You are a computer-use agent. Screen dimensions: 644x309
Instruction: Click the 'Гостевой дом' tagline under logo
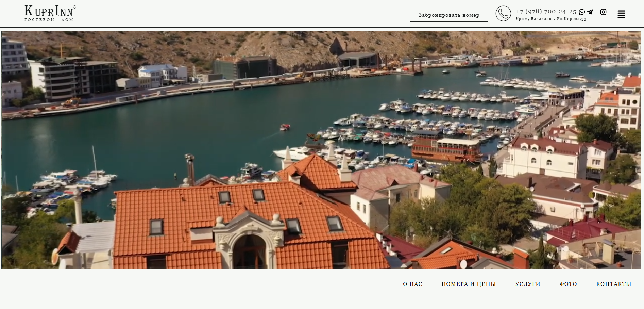click(49, 20)
